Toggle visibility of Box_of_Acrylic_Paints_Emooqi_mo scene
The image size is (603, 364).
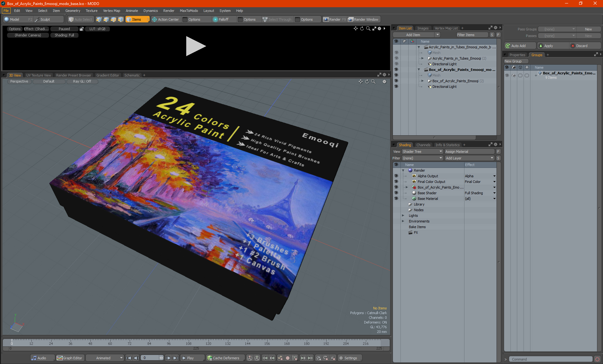[x=396, y=70]
